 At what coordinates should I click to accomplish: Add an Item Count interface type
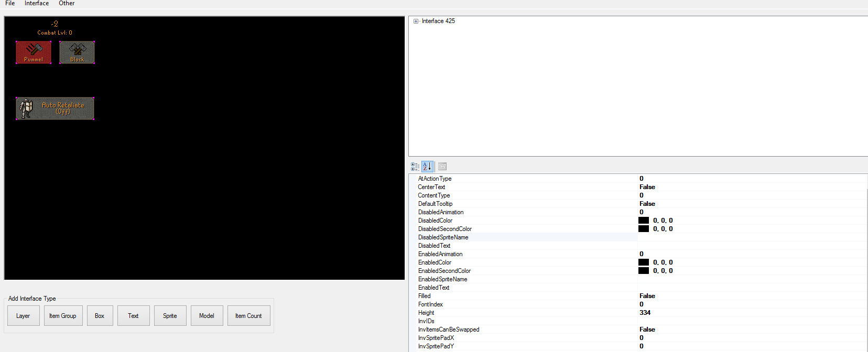(248, 316)
